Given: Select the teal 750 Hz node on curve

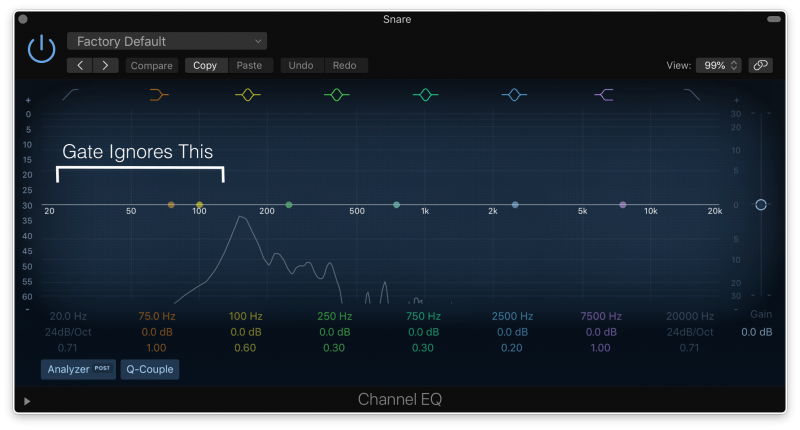Looking at the screenshot, I should pyautogui.click(x=396, y=205).
